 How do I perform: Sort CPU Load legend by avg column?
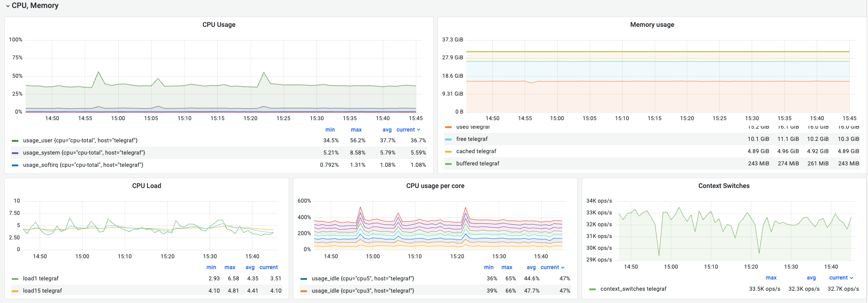pyautogui.click(x=250, y=267)
